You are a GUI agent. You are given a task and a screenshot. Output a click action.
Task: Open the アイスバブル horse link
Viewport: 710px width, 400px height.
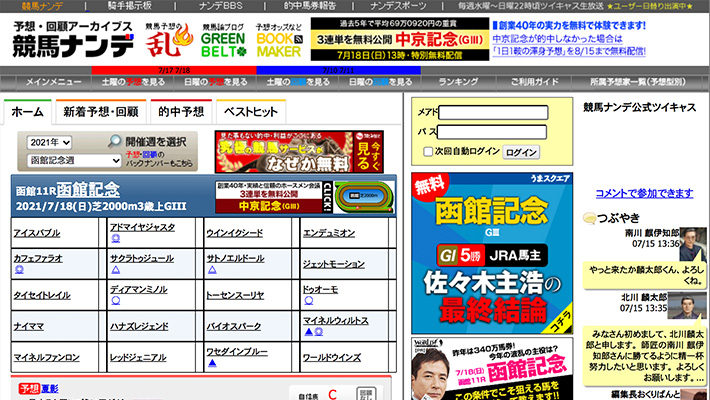point(37,233)
